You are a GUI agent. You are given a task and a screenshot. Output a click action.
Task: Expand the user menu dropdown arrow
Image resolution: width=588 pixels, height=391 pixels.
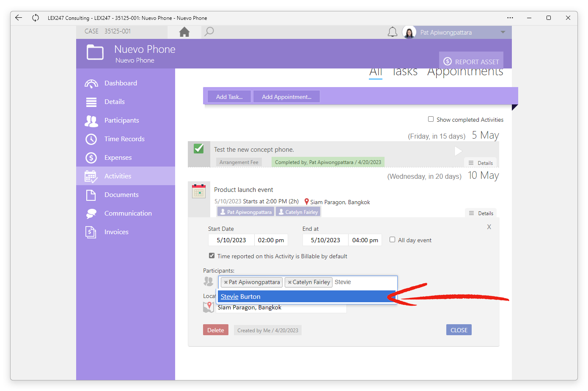(x=503, y=32)
